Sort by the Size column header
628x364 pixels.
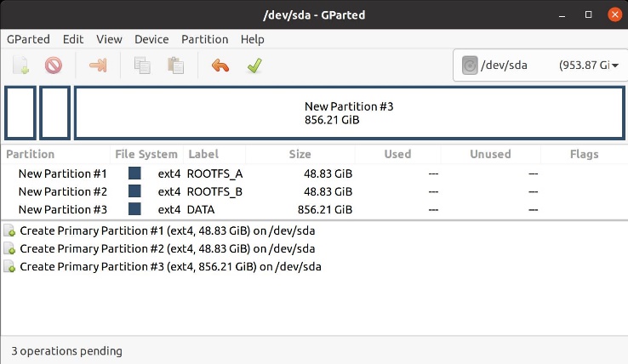tap(300, 155)
